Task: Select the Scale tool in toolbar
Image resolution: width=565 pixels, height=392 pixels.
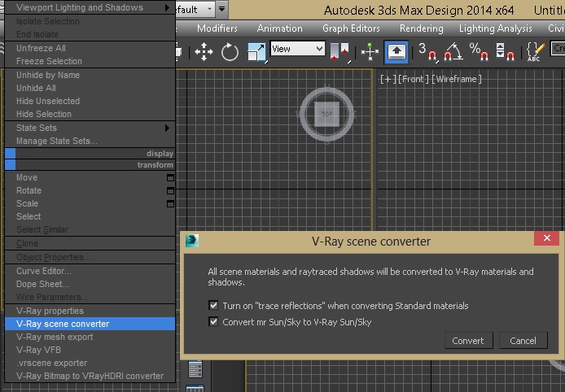Action: (x=256, y=52)
